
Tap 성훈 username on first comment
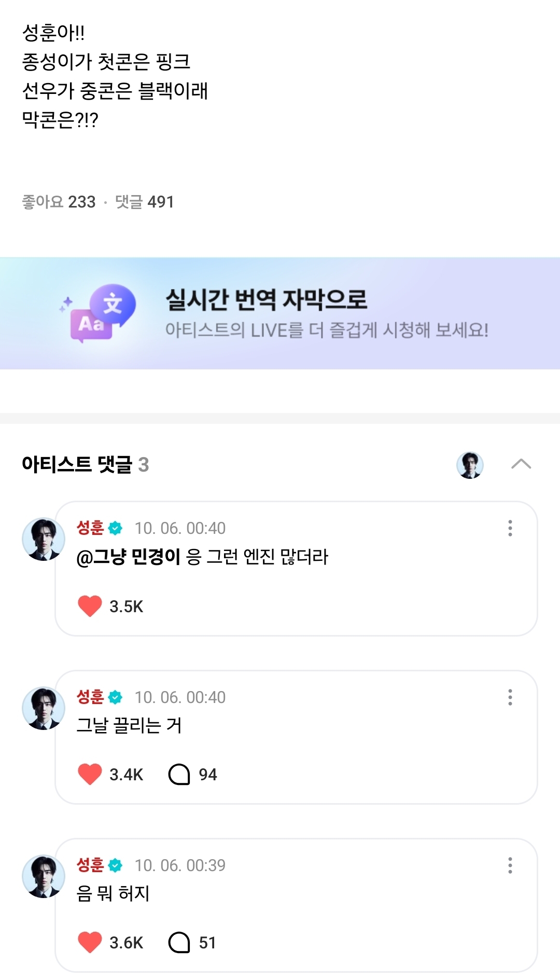91,528
